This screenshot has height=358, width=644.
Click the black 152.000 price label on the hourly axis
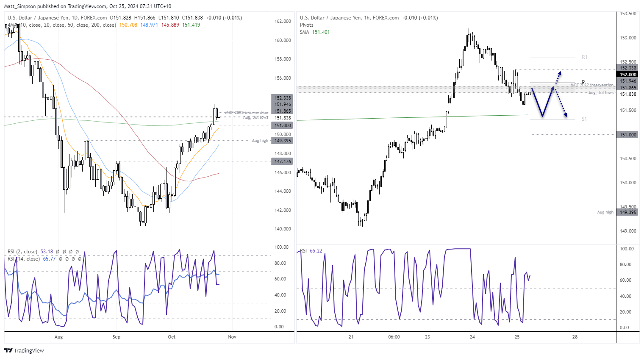coord(628,75)
